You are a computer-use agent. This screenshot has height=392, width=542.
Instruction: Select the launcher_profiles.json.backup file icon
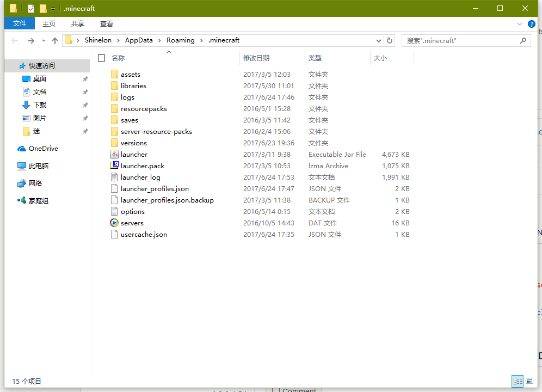pos(114,200)
